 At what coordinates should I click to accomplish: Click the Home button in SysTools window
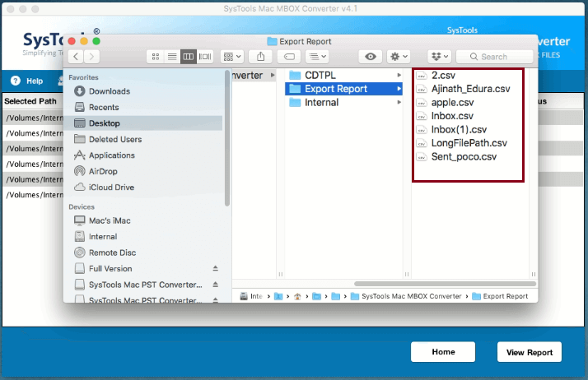[443, 352]
